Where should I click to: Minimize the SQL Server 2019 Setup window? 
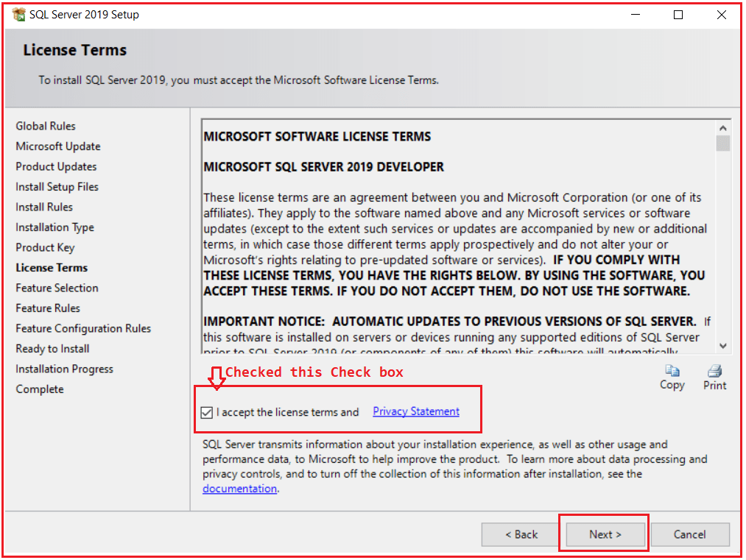coord(636,15)
